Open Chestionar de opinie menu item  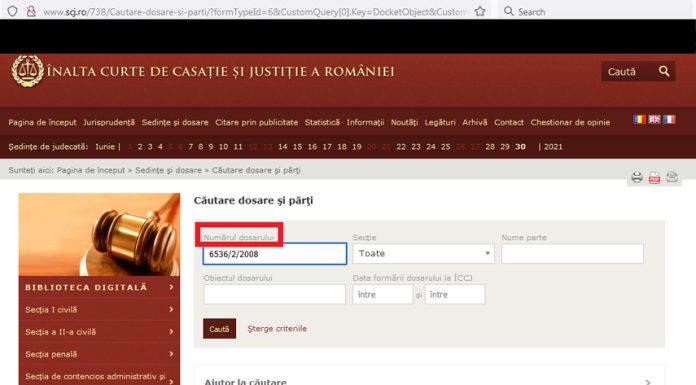[570, 122]
